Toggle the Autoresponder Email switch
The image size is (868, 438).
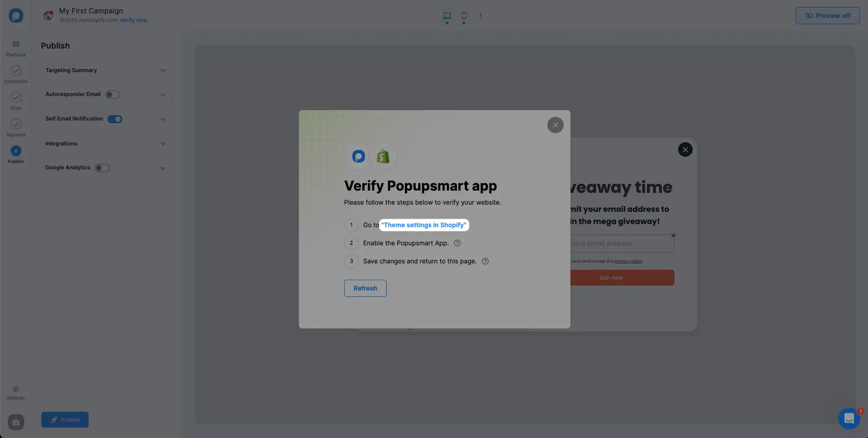[x=112, y=95]
